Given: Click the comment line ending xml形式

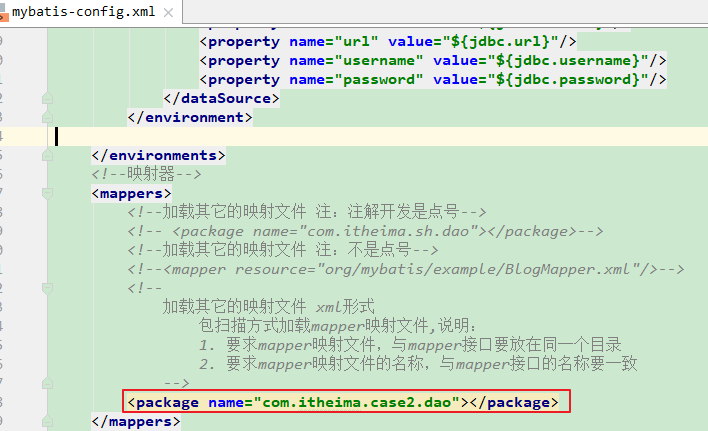Looking at the screenshot, I should pos(269,307).
